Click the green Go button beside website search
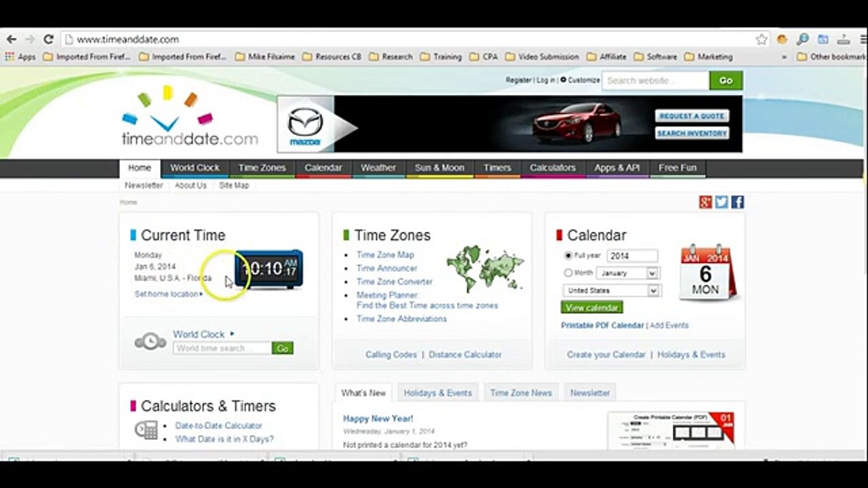 click(726, 80)
